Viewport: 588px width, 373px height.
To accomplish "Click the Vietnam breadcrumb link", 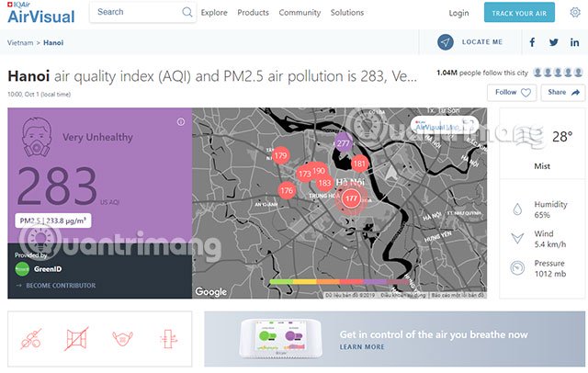I will [x=20, y=43].
